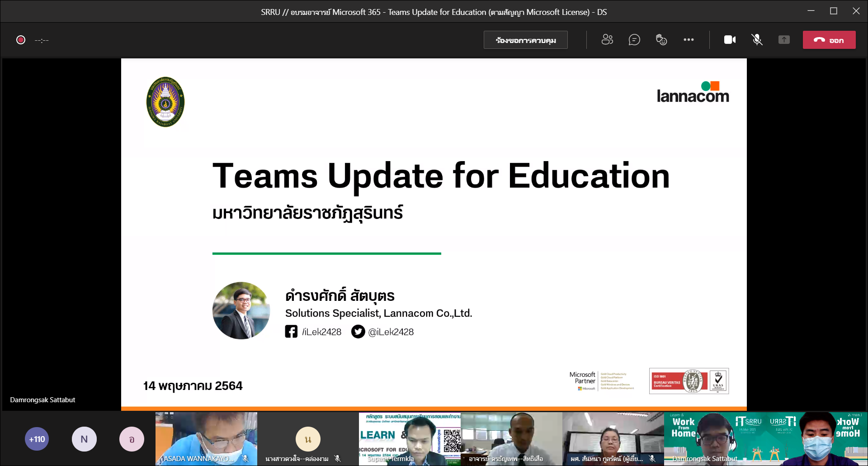Open the participants panel icon

[607, 40]
